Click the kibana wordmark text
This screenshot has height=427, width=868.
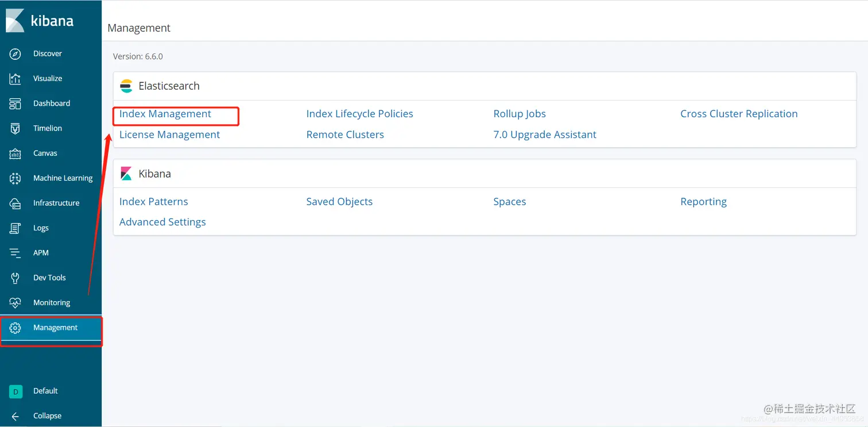pyautogui.click(x=52, y=21)
